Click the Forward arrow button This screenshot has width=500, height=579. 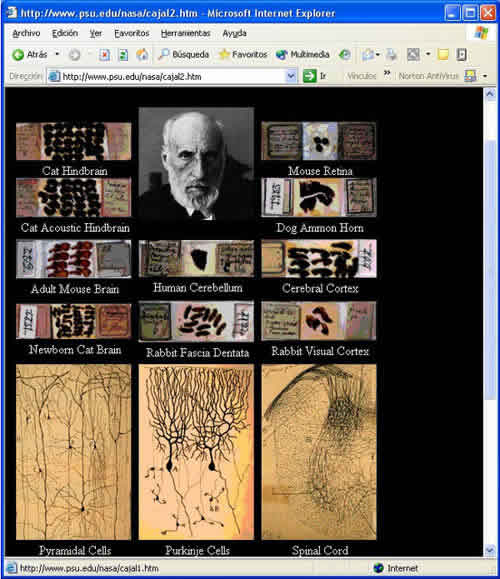75,55
